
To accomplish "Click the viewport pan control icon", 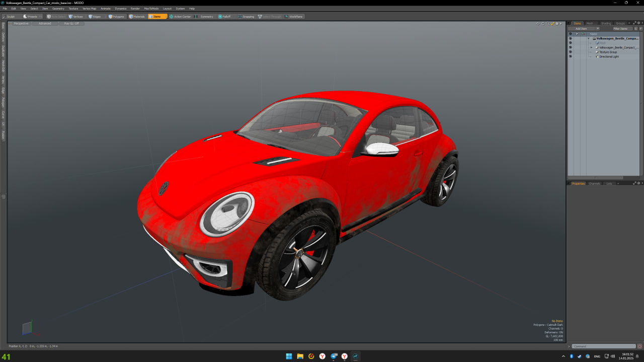I will (538, 24).
